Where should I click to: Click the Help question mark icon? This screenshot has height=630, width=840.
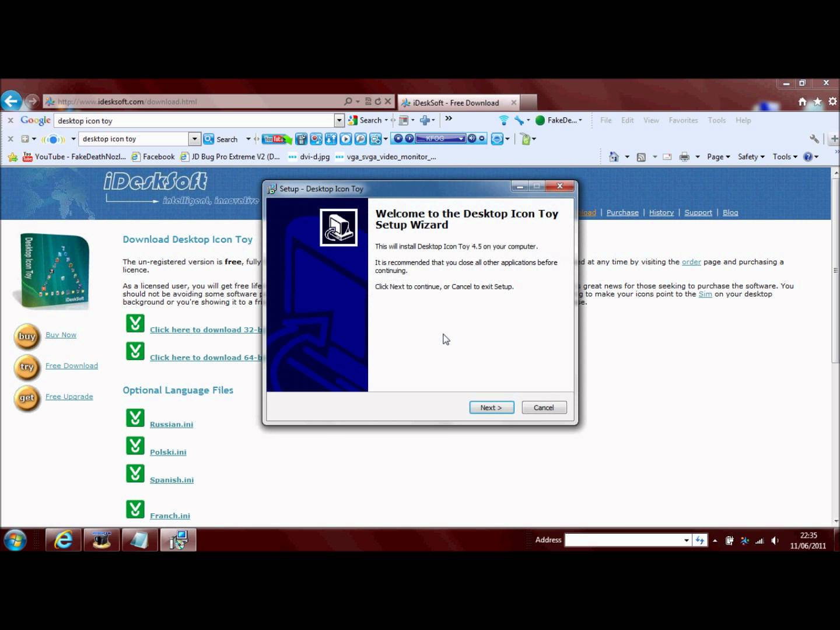click(808, 157)
